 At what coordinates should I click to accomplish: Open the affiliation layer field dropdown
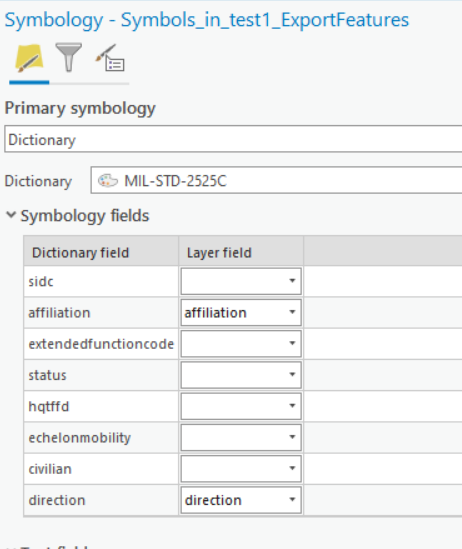tap(241, 312)
